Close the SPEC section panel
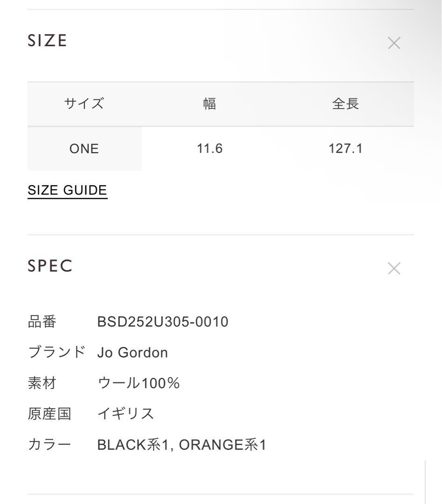The image size is (442, 504). click(394, 268)
